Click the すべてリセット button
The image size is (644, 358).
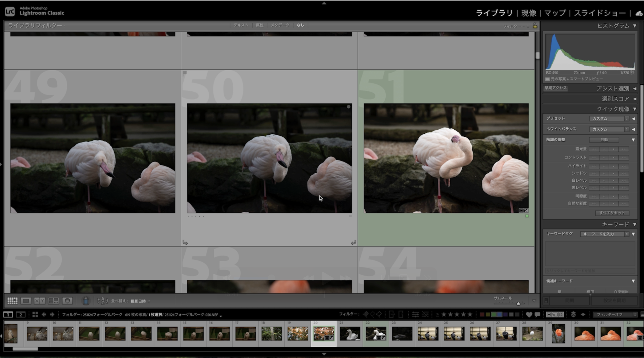(x=612, y=213)
